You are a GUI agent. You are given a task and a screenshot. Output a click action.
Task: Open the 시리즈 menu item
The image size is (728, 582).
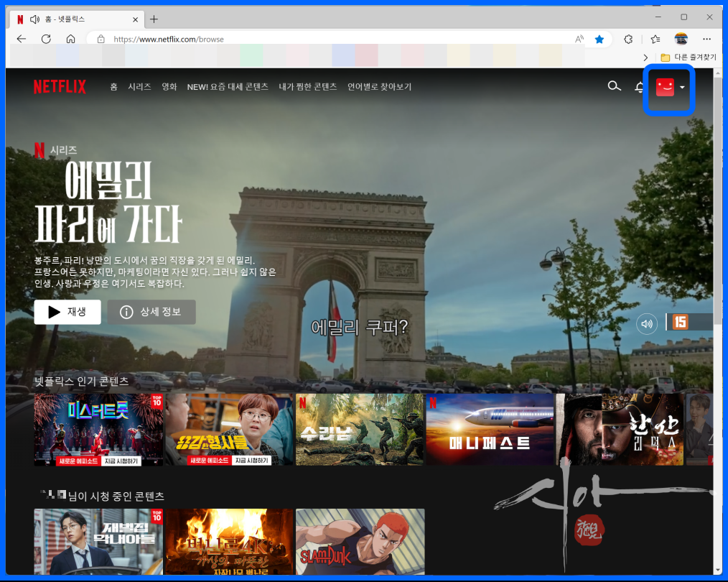point(140,87)
